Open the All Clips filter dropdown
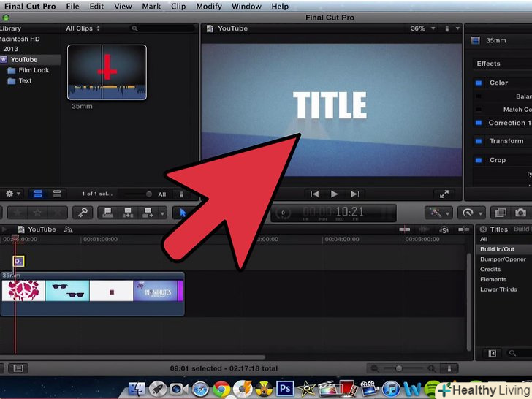The height and width of the screenshot is (399, 532). (83, 28)
